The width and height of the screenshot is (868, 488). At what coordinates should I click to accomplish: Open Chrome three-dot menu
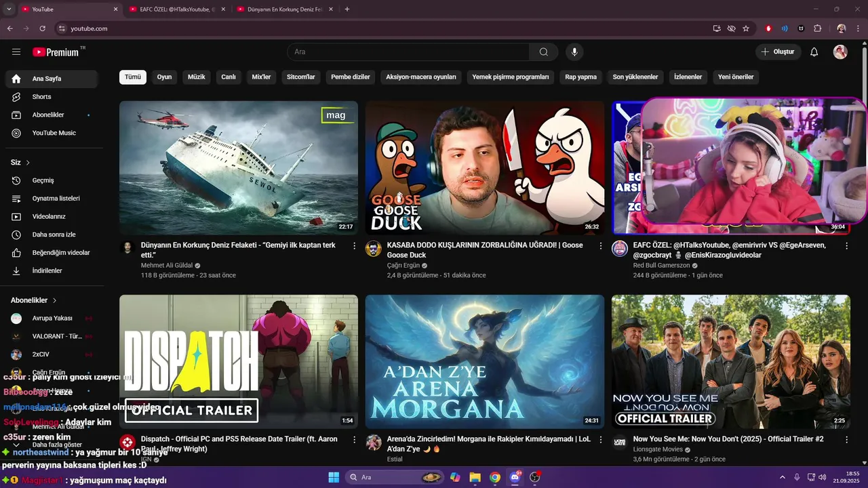[859, 28]
